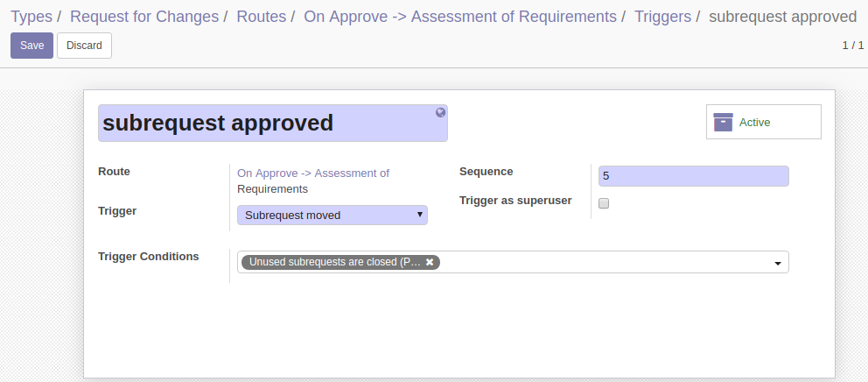
Task: Open On Approve -> Assessment of Requirements breadcrumb
Action: [x=460, y=17]
